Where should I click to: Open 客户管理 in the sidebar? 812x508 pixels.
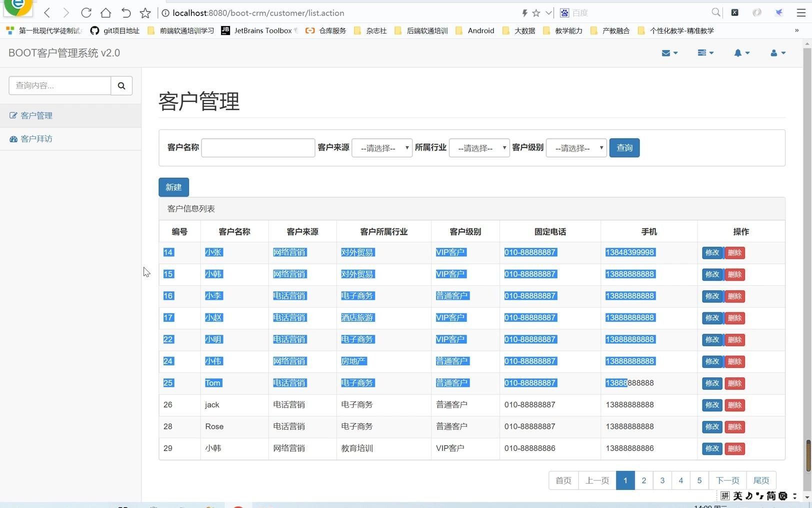pyautogui.click(x=70, y=116)
